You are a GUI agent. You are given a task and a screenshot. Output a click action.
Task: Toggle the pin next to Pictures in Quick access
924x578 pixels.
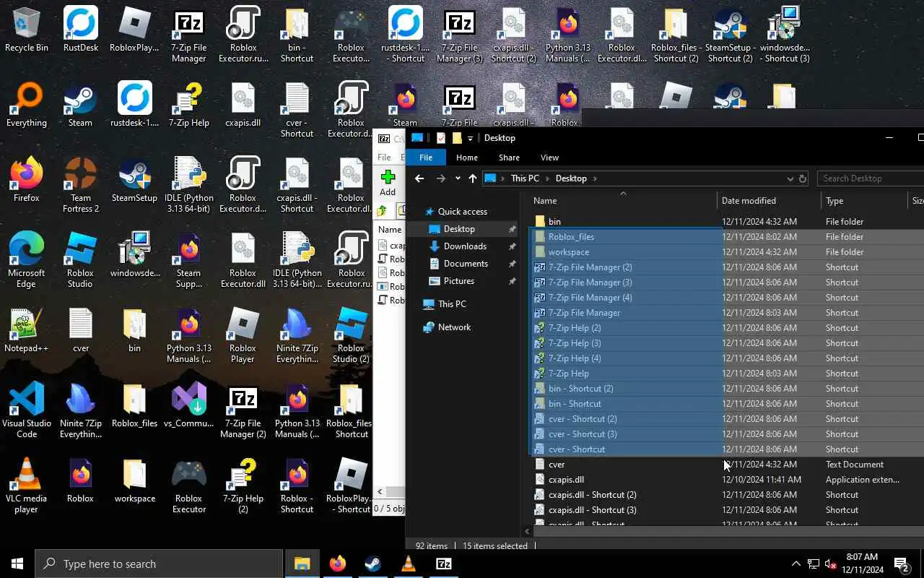click(512, 281)
